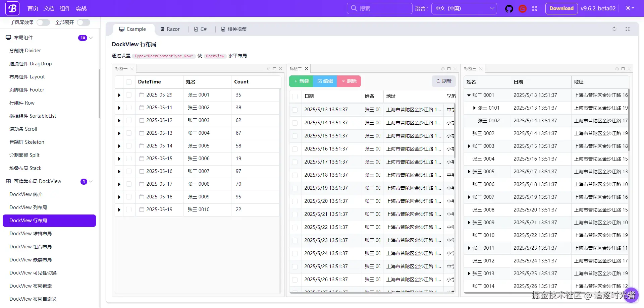Click the 编辑 button
This screenshot has height=308, width=644.
[325, 81]
